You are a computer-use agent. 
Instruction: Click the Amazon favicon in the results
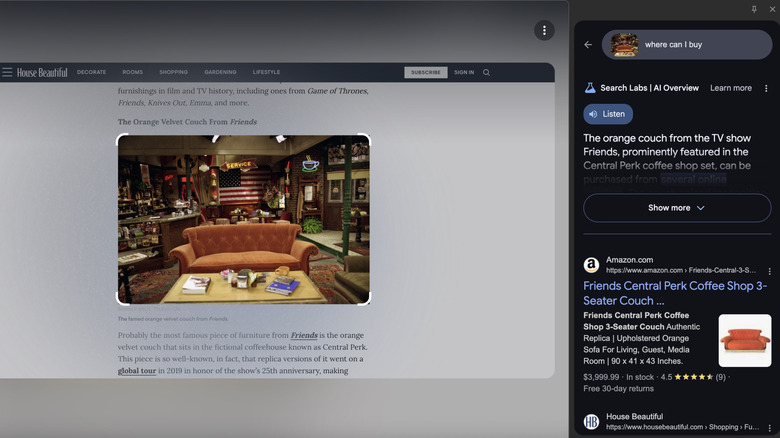pyautogui.click(x=591, y=265)
